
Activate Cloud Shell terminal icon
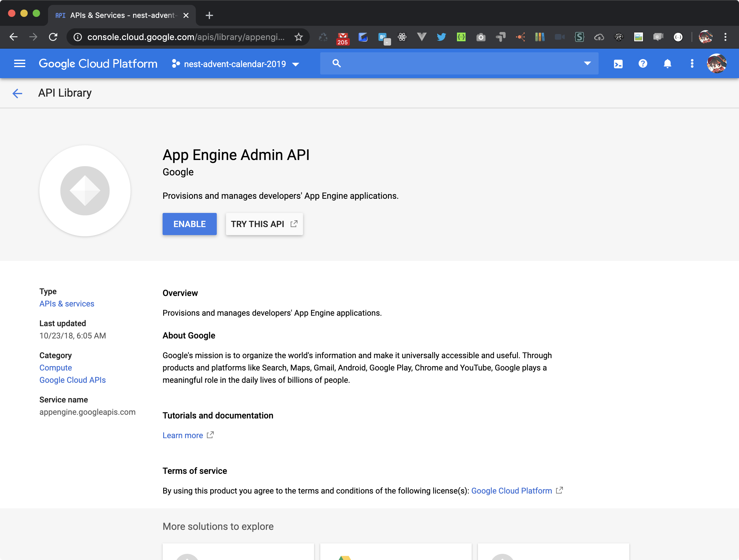pos(618,63)
